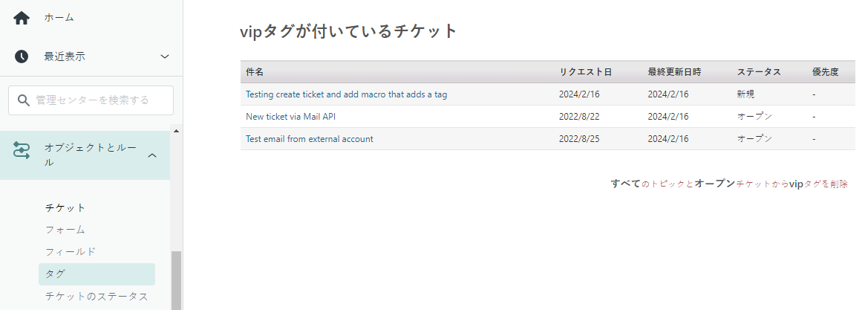Open チケットのステータス sidebar item
The height and width of the screenshot is (310, 868).
click(x=97, y=296)
